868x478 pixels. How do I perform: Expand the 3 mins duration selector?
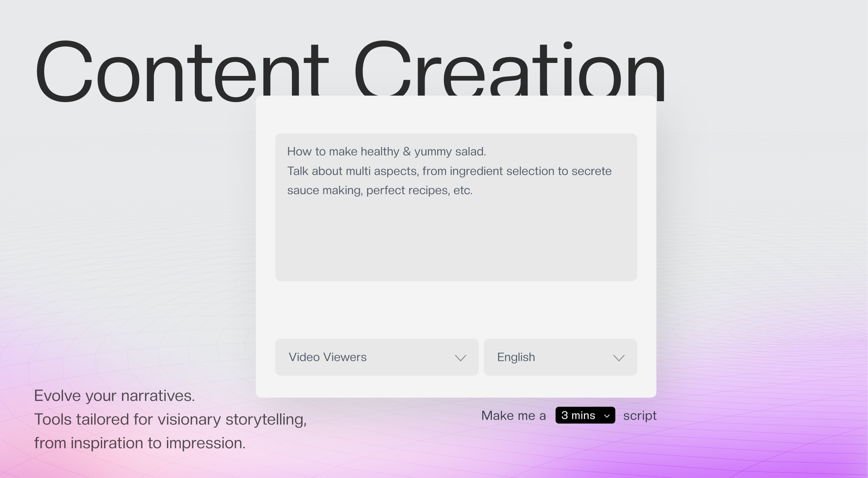(x=585, y=416)
